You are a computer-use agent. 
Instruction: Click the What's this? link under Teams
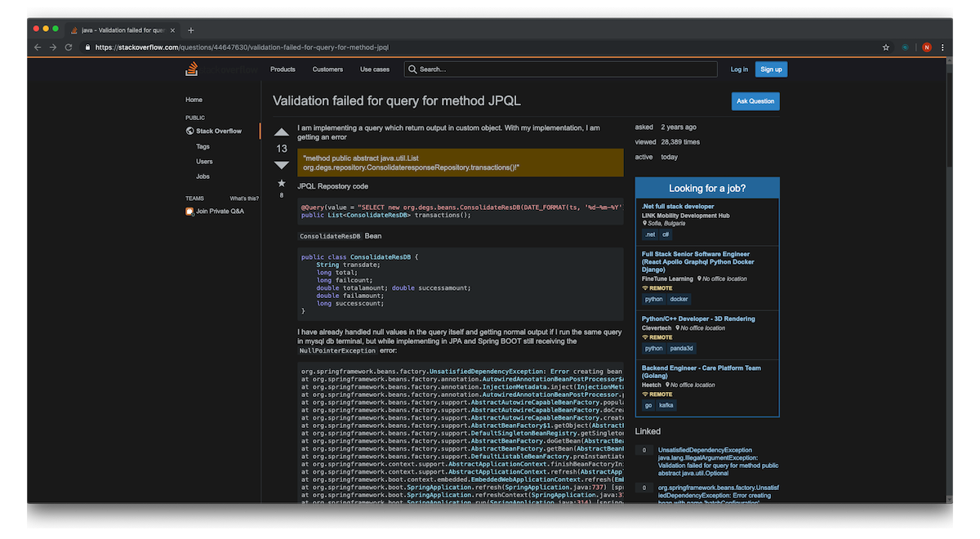(244, 198)
